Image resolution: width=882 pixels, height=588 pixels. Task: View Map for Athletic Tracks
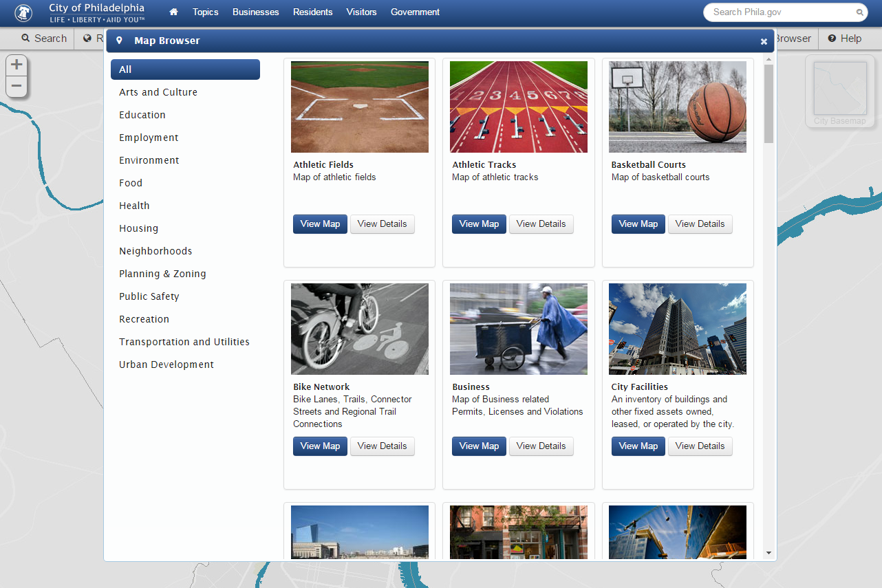click(x=479, y=224)
